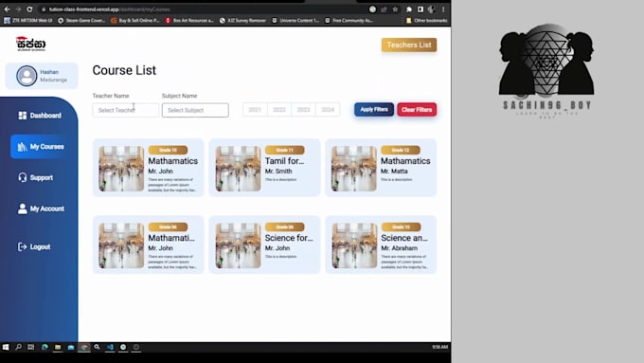Apply the selected filters
The height and width of the screenshot is (363, 644).
pyautogui.click(x=374, y=109)
